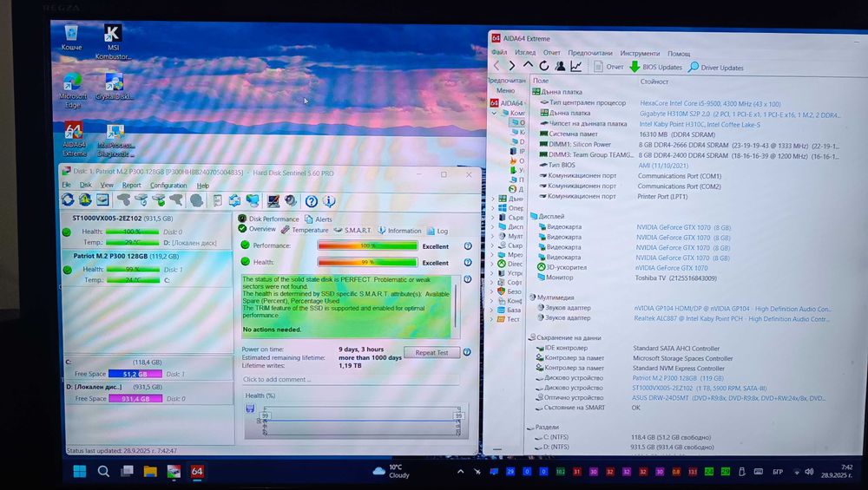
Task: Collapse the Компютър node in AIDA64 tree
Action: pos(494,113)
